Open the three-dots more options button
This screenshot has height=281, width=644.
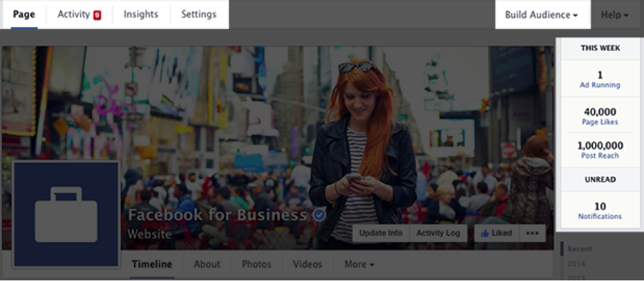point(532,233)
